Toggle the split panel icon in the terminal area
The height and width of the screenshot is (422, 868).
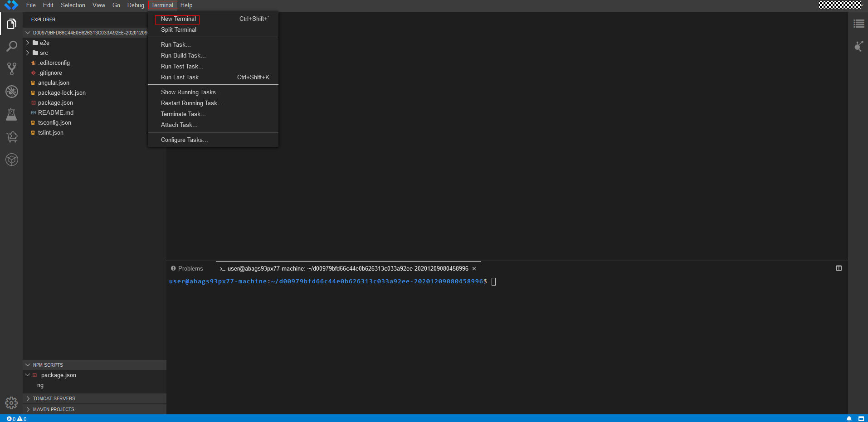(839, 268)
